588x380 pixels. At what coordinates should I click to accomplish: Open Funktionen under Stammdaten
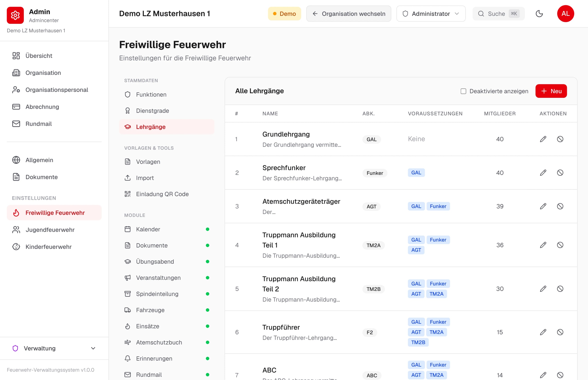coord(167,95)
